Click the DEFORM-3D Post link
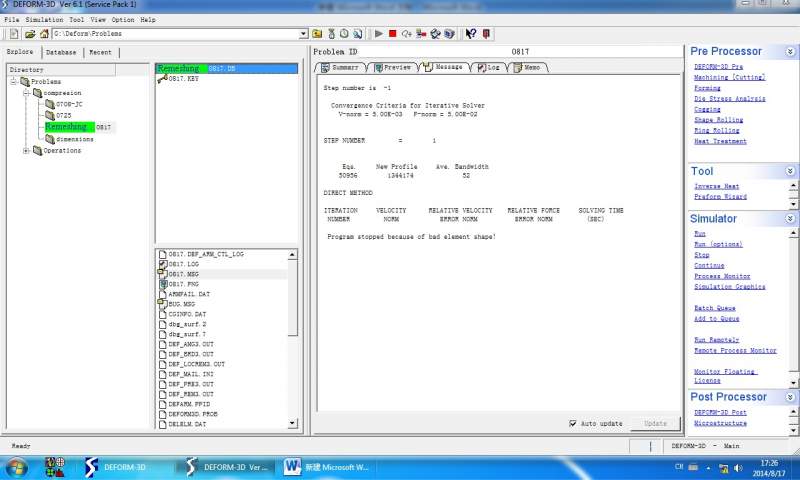This screenshot has height=480, width=800. point(720,412)
